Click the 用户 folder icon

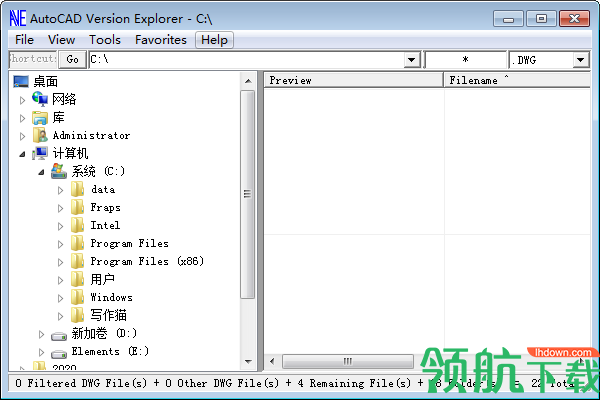click(x=78, y=279)
